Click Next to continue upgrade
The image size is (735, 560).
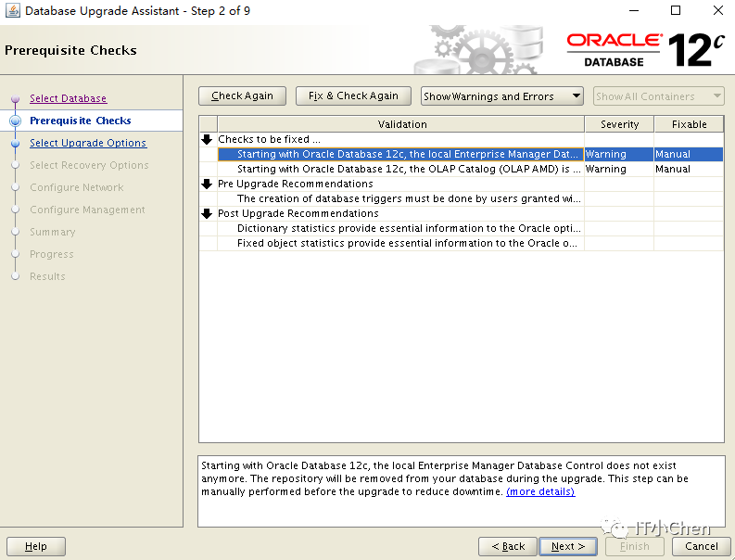568,546
